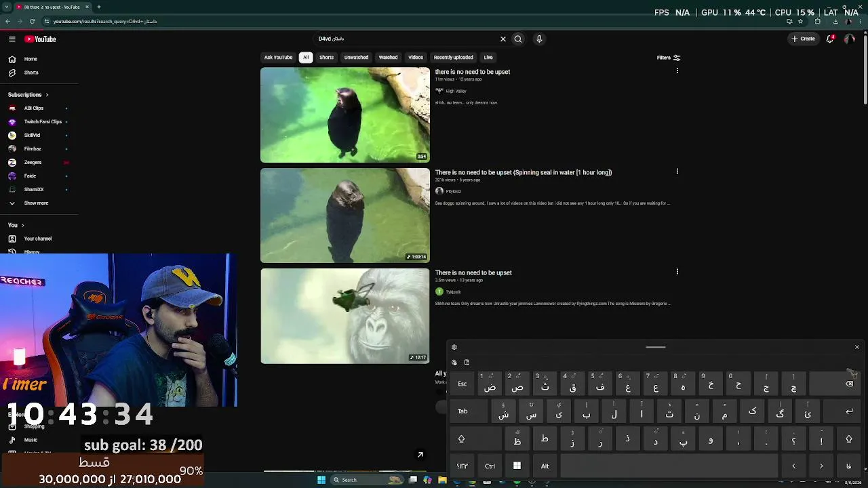This screenshot has height=488, width=868.
Task: Open the keyboard emoji panel icon
Action: pyautogui.click(x=454, y=363)
